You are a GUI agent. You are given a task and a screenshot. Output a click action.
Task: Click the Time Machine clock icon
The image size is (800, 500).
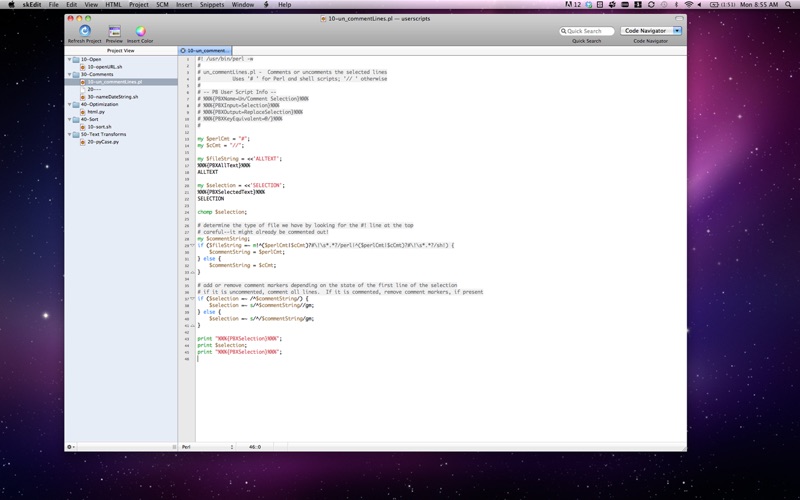point(664,5)
